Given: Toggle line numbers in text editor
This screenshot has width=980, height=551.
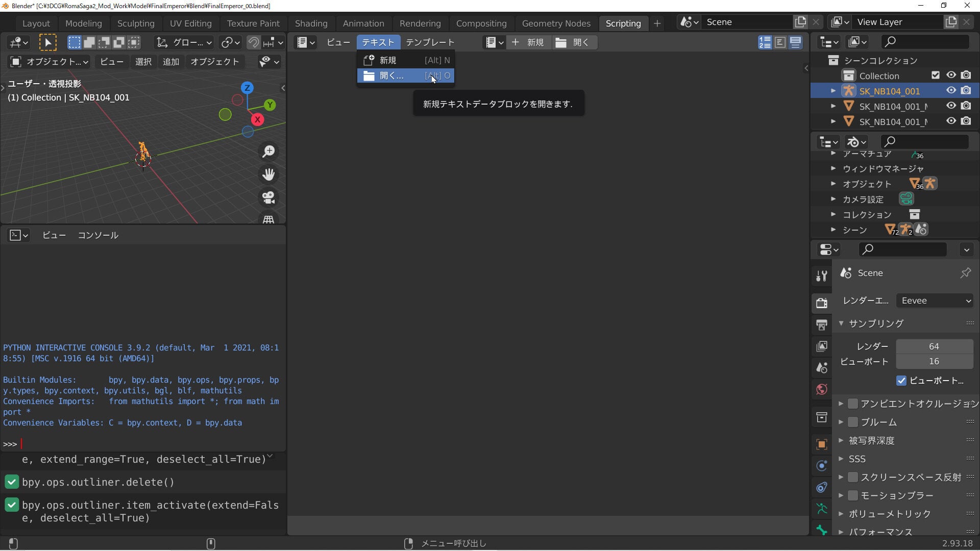Looking at the screenshot, I should coord(765,42).
